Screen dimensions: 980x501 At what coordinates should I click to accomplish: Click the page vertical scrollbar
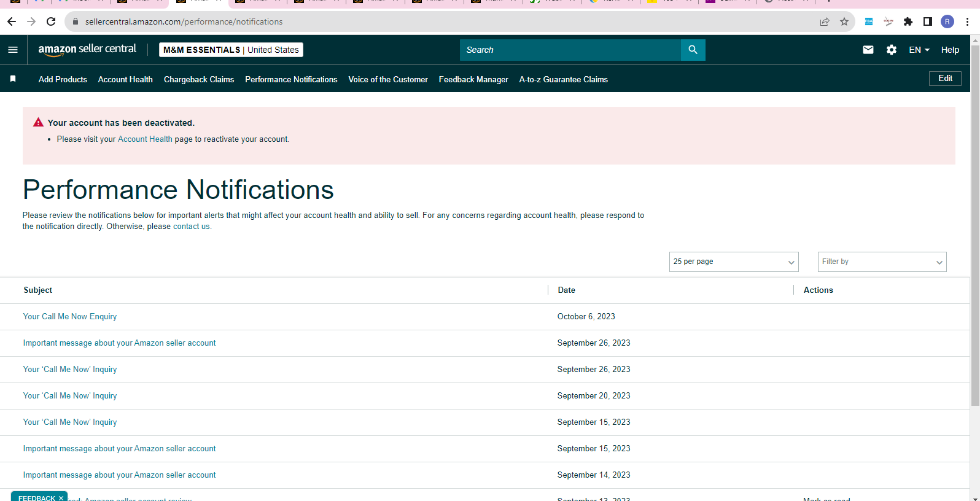pyautogui.click(x=975, y=225)
